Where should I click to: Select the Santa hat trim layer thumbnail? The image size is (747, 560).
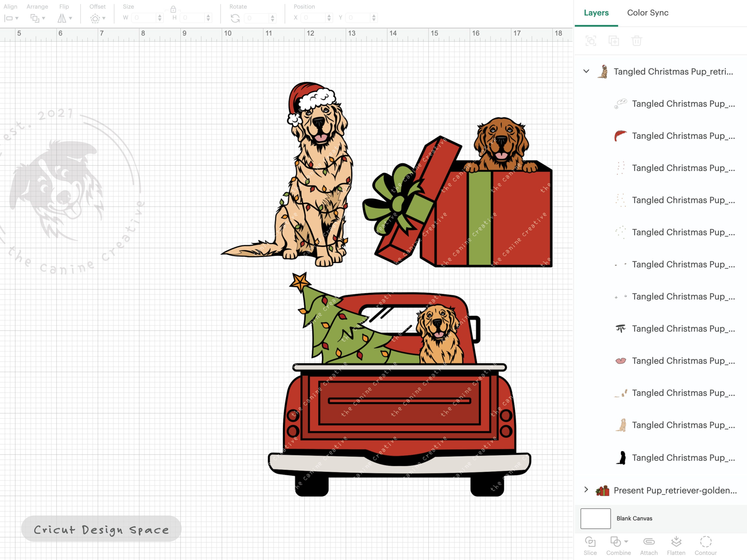[621, 104]
